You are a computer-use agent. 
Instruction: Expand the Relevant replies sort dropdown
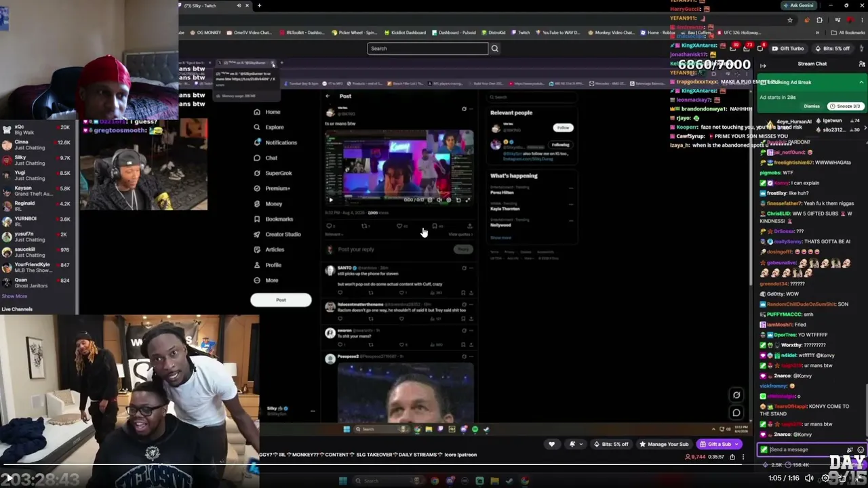(334, 235)
